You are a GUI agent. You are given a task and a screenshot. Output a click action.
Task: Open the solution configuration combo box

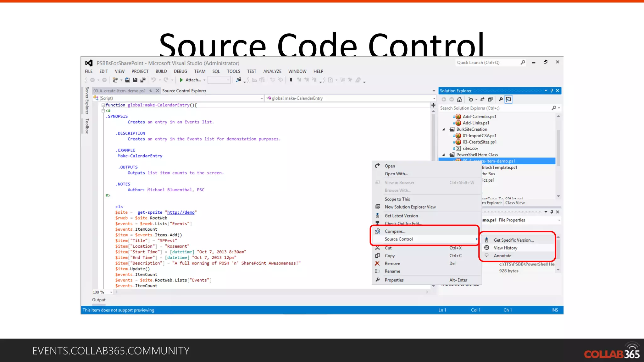[x=219, y=80]
